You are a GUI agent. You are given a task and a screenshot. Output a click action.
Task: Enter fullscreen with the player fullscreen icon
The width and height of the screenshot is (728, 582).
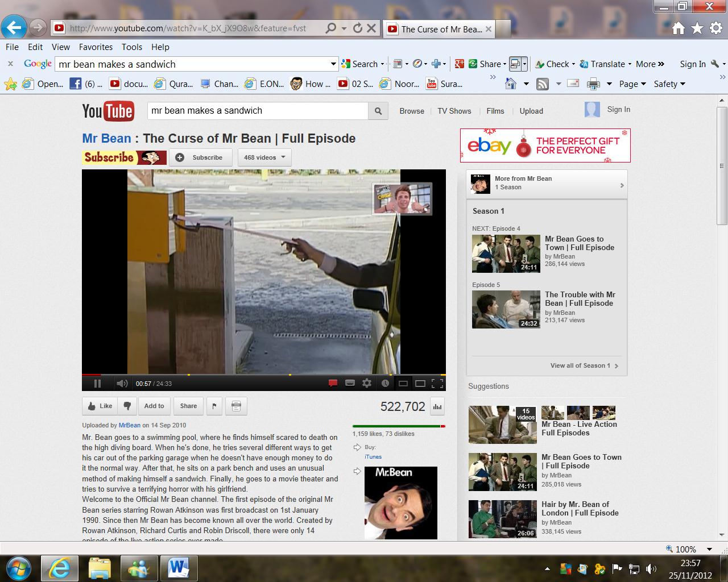coord(437,384)
